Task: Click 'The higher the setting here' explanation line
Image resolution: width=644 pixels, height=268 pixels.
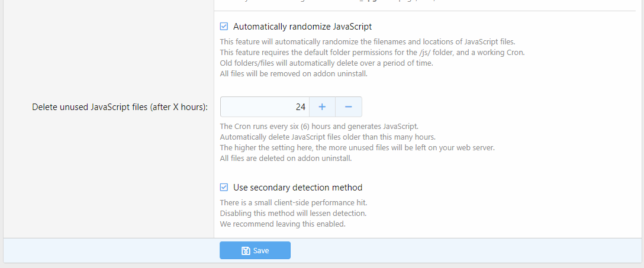Action: [357, 147]
